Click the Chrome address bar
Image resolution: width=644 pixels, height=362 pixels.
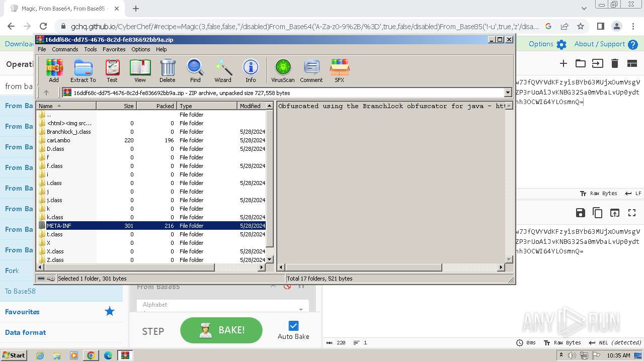(x=305, y=27)
